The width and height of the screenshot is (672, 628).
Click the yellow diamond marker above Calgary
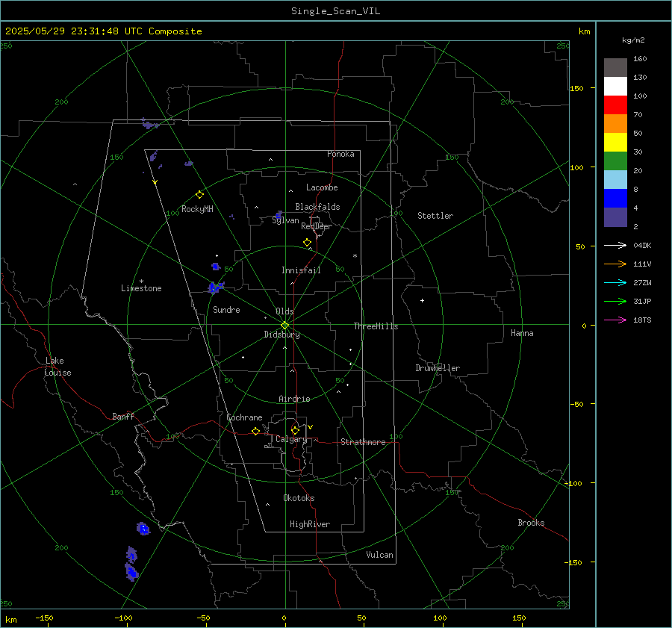[295, 430]
